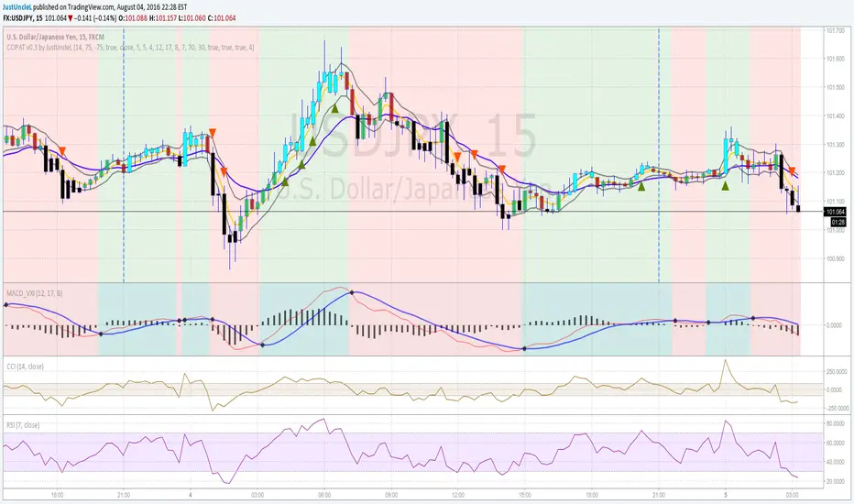Select the CCI (14, close) indicator label
The image size is (854, 504).
pos(25,367)
